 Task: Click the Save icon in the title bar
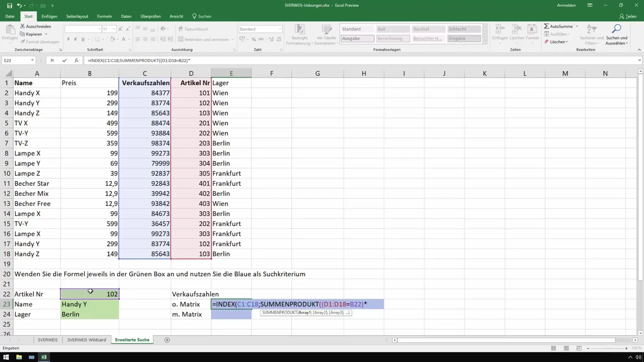pyautogui.click(x=10, y=5)
